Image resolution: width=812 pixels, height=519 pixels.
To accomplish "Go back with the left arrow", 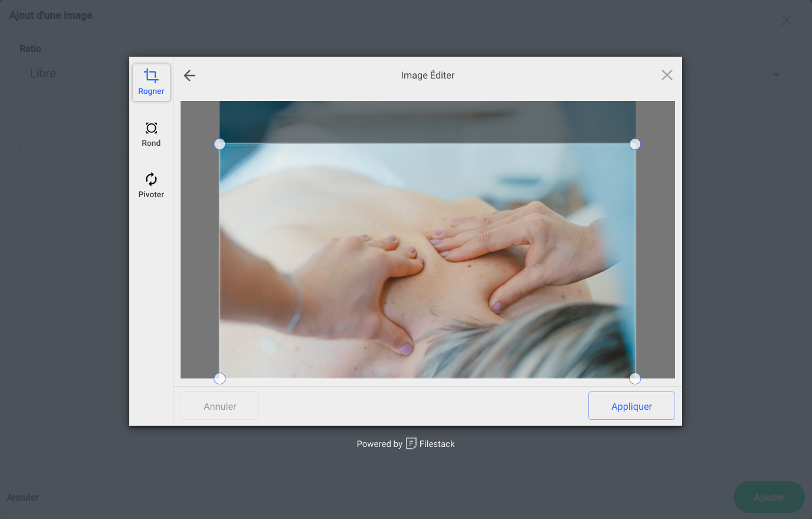I will [x=189, y=76].
